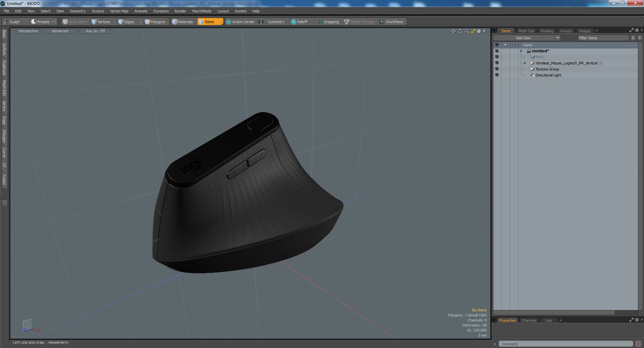
Task: Open the Geometry menu
Action: (78, 11)
